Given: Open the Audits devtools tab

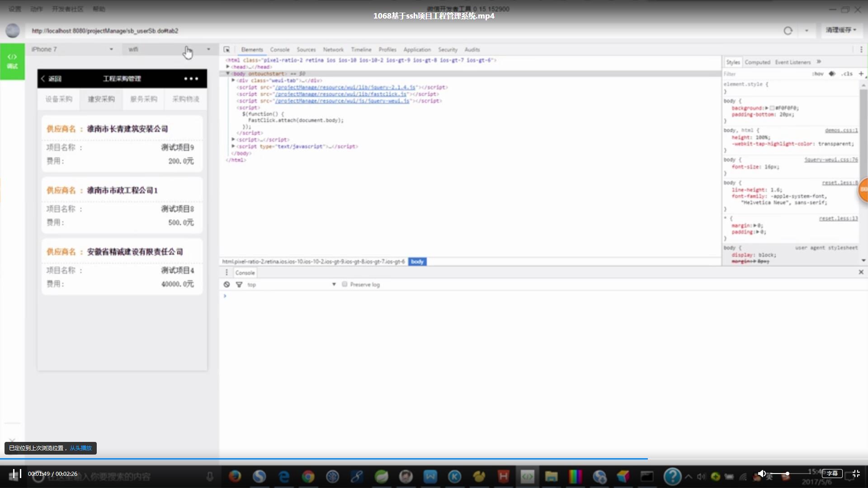Looking at the screenshot, I should [472, 50].
